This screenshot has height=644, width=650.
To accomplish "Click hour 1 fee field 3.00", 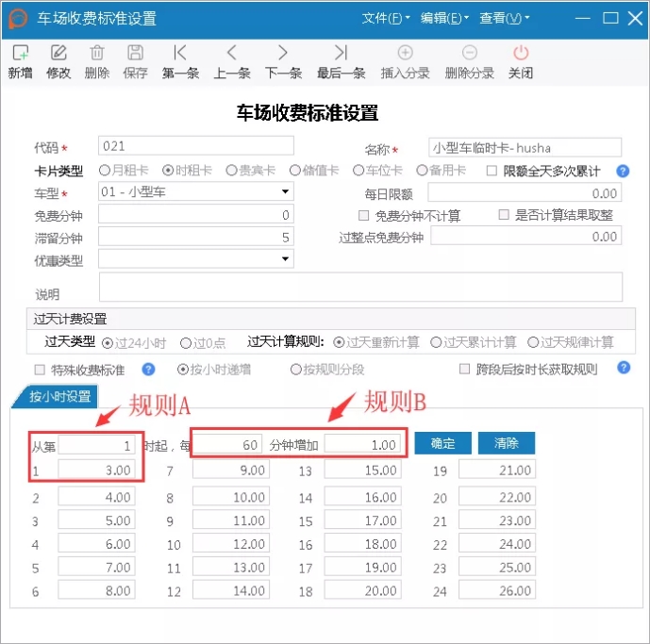I will point(96,470).
